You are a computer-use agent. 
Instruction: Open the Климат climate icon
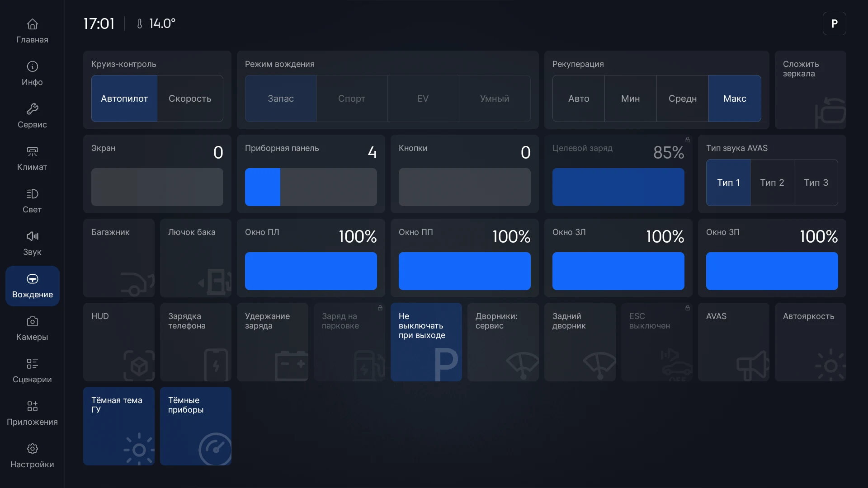[32, 151]
